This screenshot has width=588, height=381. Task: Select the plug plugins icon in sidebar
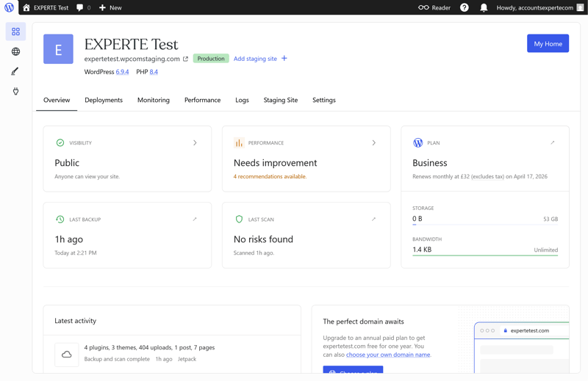click(x=15, y=91)
